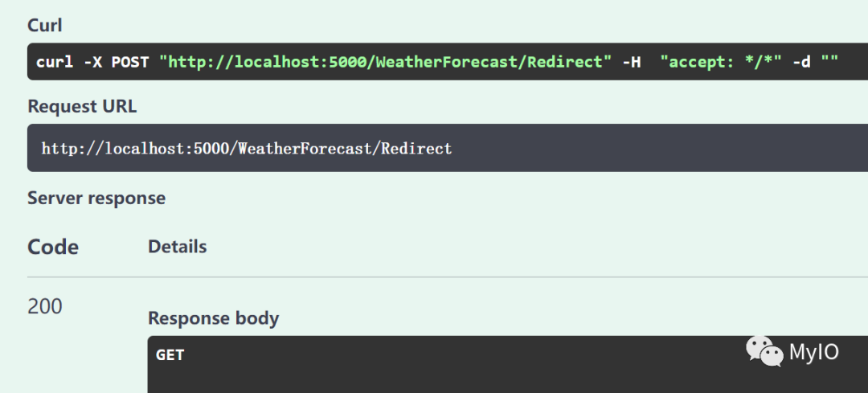Click the Request URL text box

tap(448, 148)
